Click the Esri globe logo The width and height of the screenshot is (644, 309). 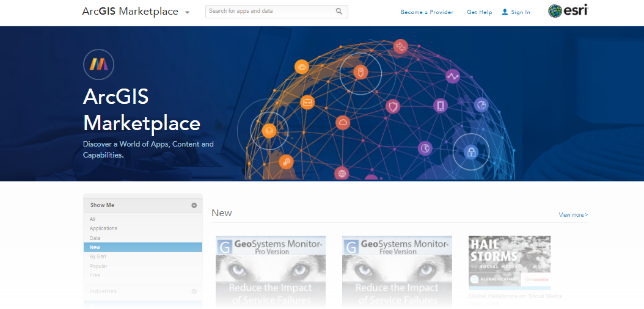[555, 11]
